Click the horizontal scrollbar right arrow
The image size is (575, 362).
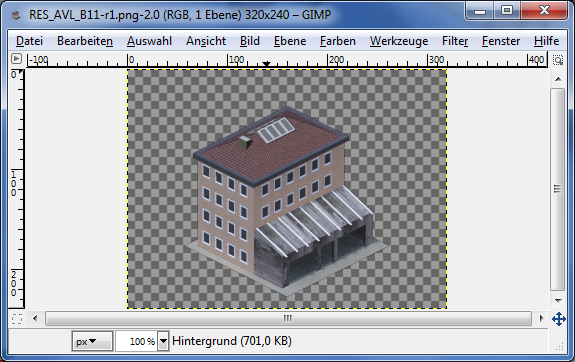pos(541,318)
